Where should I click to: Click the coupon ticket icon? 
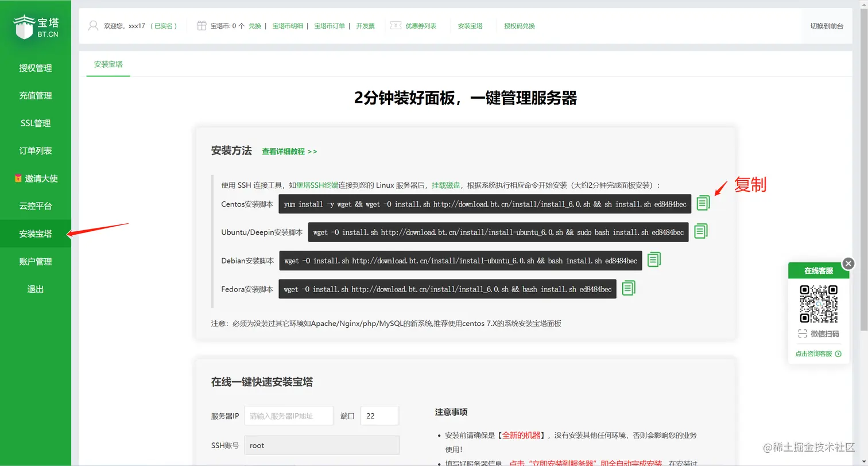click(x=396, y=26)
